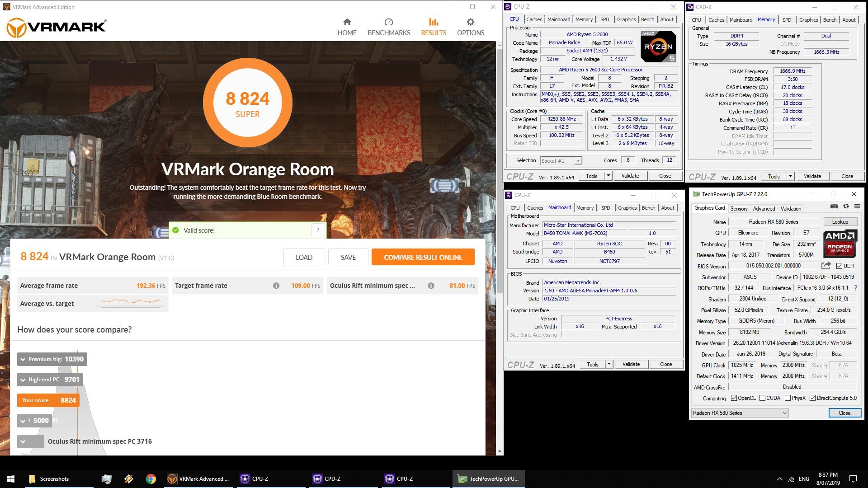868x488 pixels.
Task: Open VRMark OPTIONS gear icon
Action: pos(471,22)
